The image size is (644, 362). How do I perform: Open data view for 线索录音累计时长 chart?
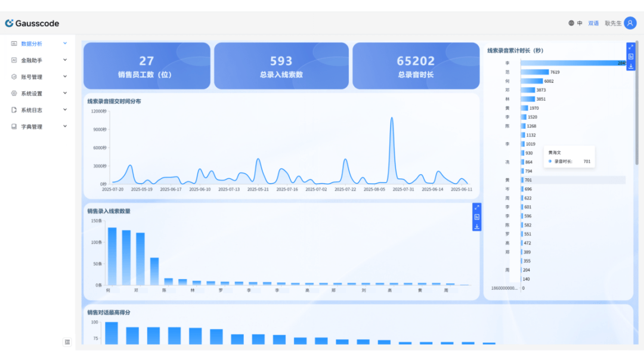(631, 57)
